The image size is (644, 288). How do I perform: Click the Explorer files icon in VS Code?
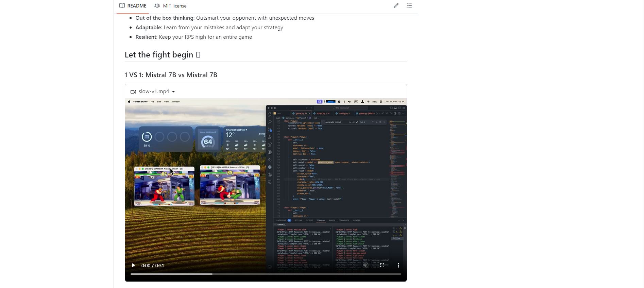(x=270, y=115)
